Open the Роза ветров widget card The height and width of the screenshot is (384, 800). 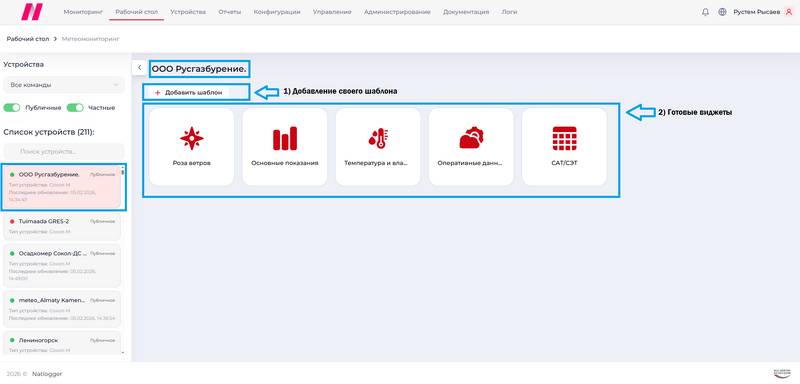pos(191,147)
